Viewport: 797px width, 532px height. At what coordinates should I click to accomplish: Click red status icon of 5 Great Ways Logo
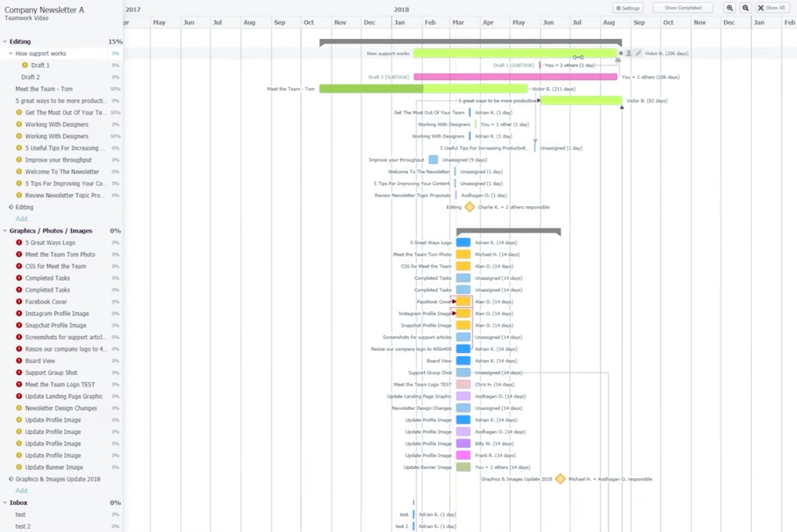pyautogui.click(x=19, y=243)
